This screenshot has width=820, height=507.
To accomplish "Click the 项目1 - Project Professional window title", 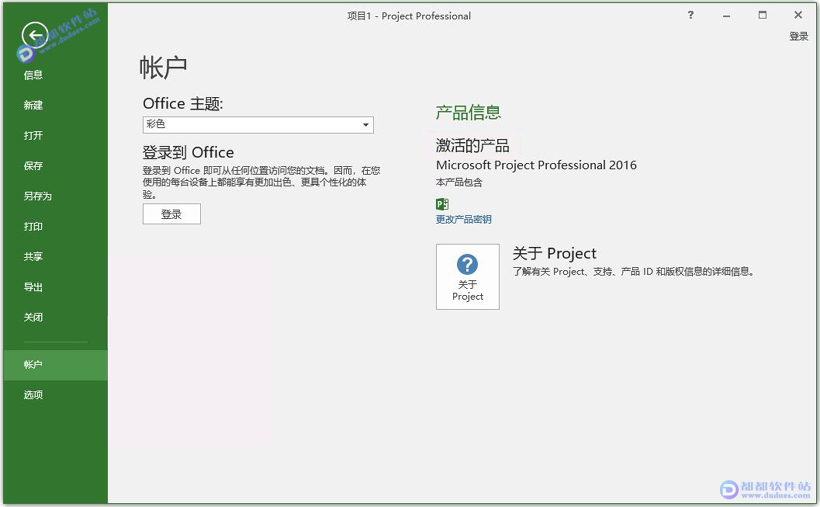I will coord(409,16).
